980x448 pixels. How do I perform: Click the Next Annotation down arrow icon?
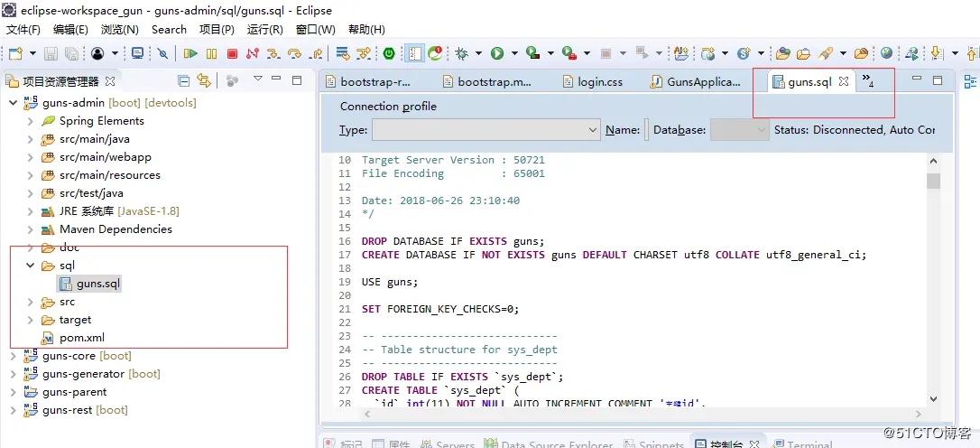(x=937, y=54)
